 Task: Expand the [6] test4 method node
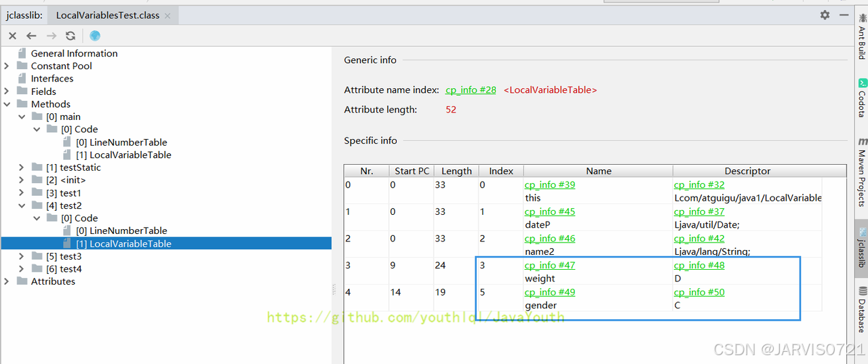[x=22, y=269]
